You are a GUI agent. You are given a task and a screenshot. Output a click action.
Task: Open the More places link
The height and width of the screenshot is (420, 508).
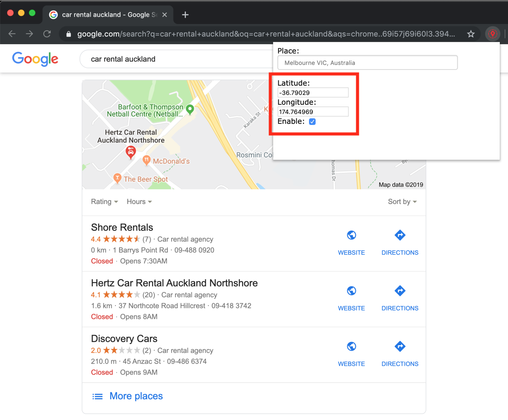(x=136, y=396)
